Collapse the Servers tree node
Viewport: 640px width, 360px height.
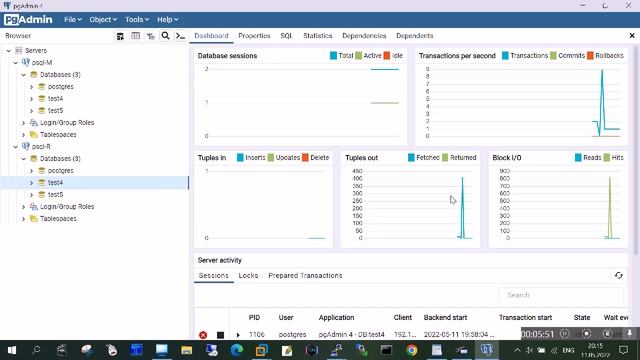9,51
